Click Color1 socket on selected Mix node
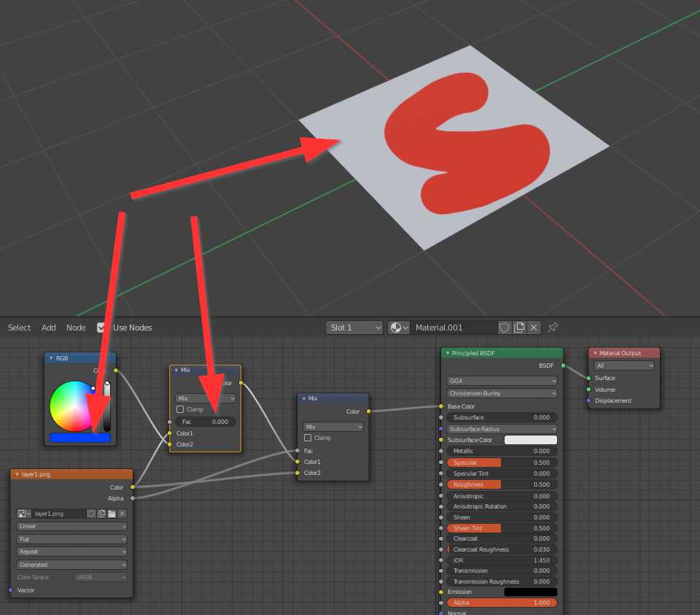Screen dimensions: 700x615 click(x=170, y=433)
